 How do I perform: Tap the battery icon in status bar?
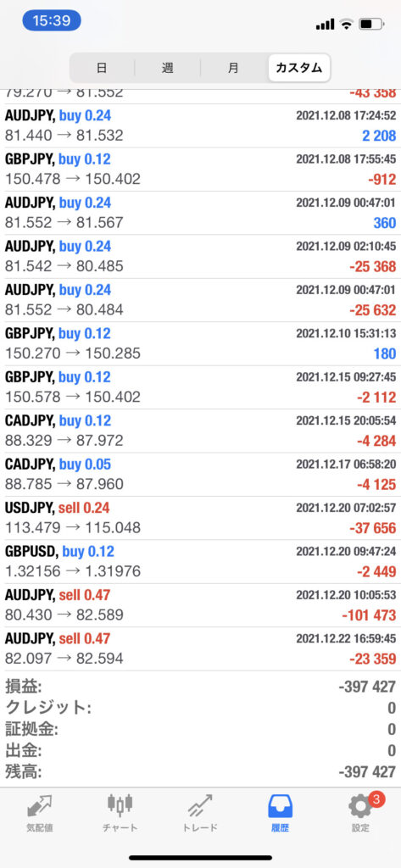coord(371,24)
